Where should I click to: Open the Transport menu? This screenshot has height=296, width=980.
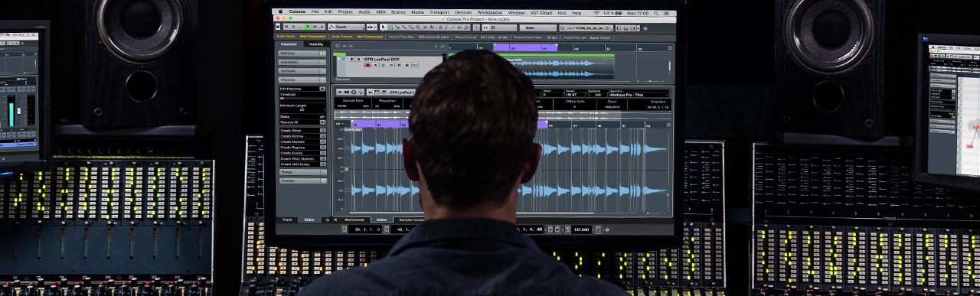point(439,11)
